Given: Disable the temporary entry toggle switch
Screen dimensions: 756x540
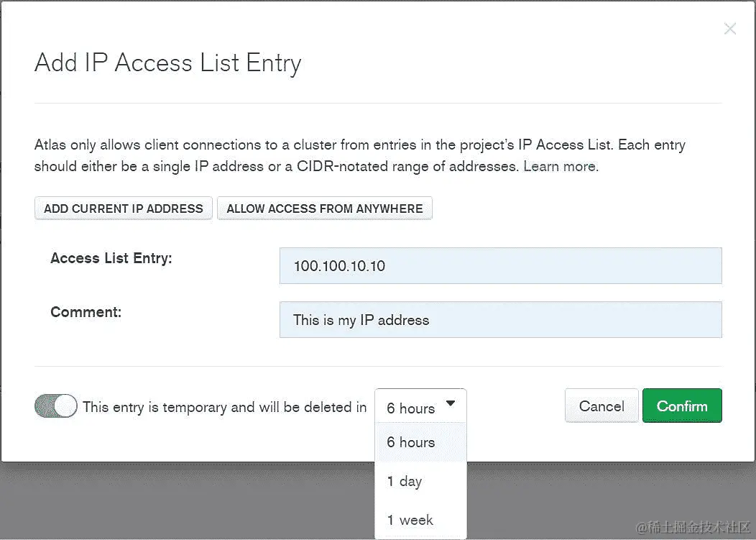Looking at the screenshot, I should click(x=56, y=406).
